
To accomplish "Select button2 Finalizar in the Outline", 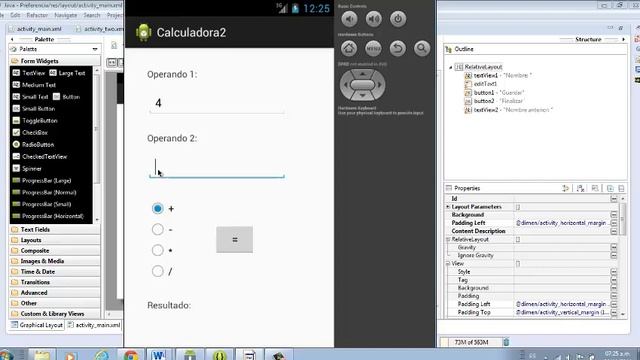I will point(494,101).
